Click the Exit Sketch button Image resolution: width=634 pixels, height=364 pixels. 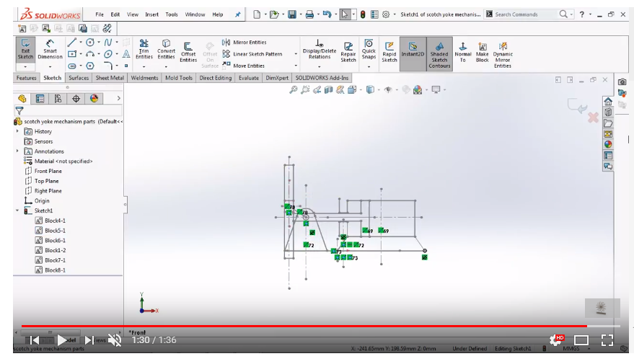(25, 50)
